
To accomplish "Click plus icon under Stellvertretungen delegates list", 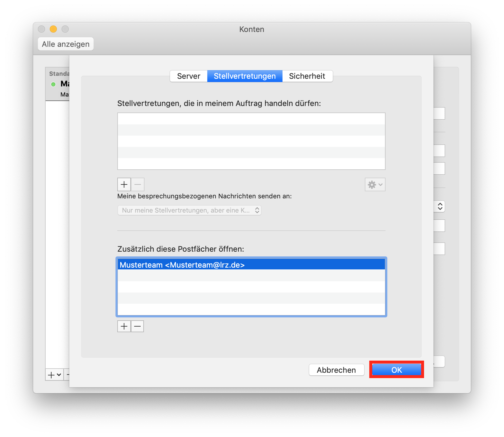I will [x=124, y=184].
